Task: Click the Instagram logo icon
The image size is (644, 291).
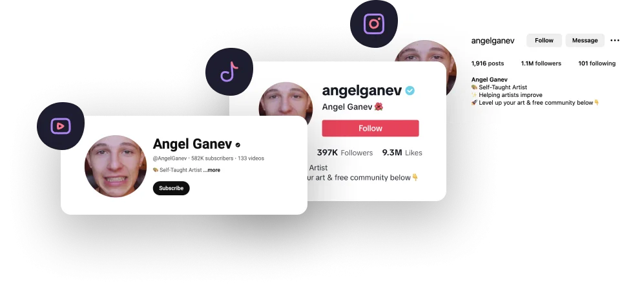Action: point(374,24)
